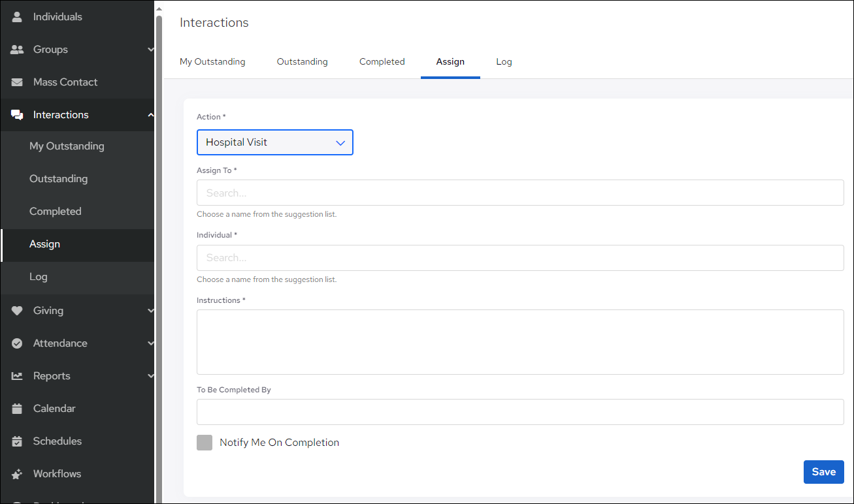Click the Workflows sparkle icon
This screenshot has width=854, height=504.
tap(18, 474)
